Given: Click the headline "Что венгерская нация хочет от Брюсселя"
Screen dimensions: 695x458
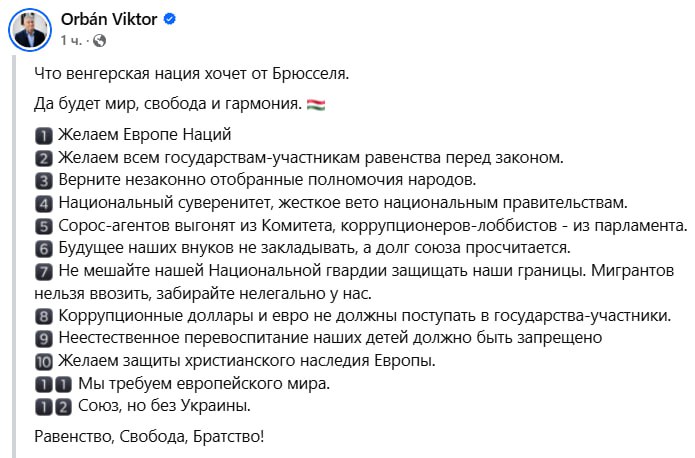Looking at the screenshot, I should pos(191,74).
